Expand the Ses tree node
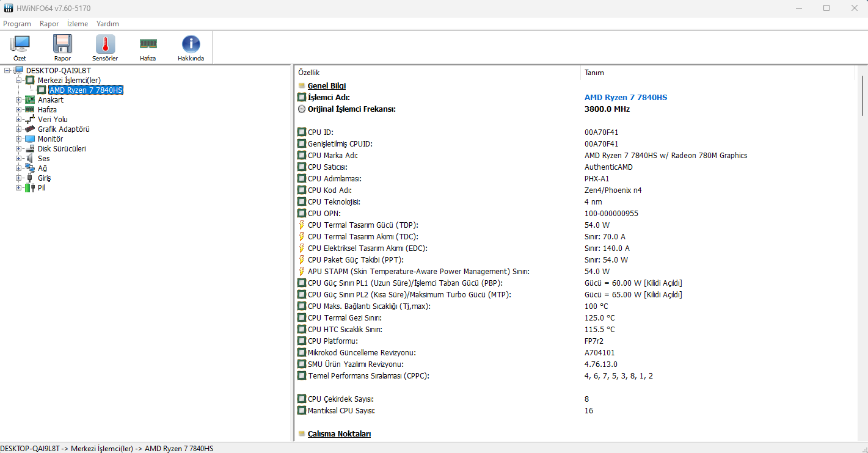Viewport: 868px width, 453px height. click(x=18, y=158)
